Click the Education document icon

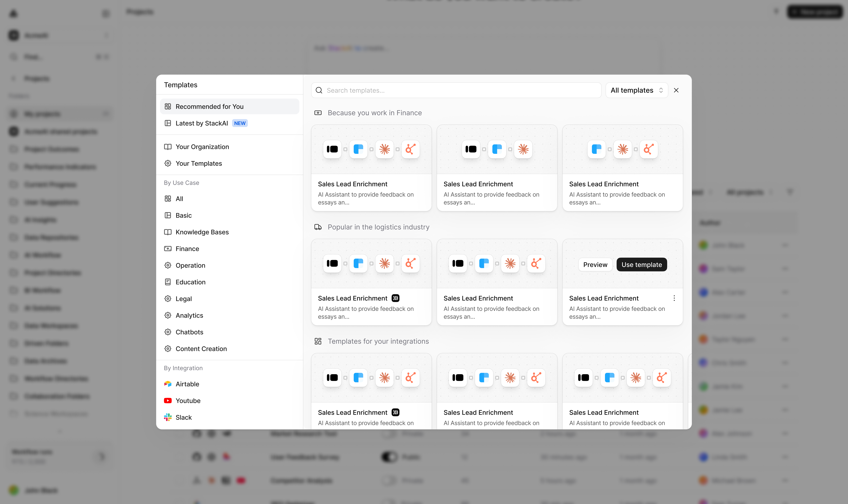168,282
